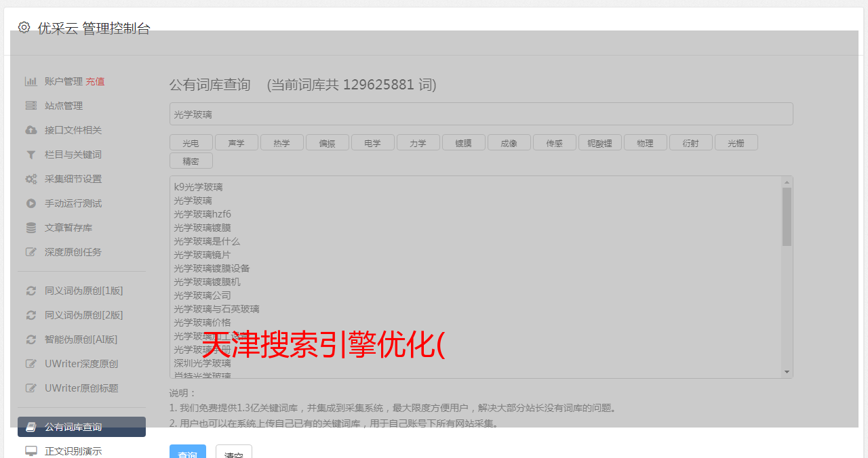Click the result row k9光学玻璃
Screen dimensions: 868x458
pos(198,187)
